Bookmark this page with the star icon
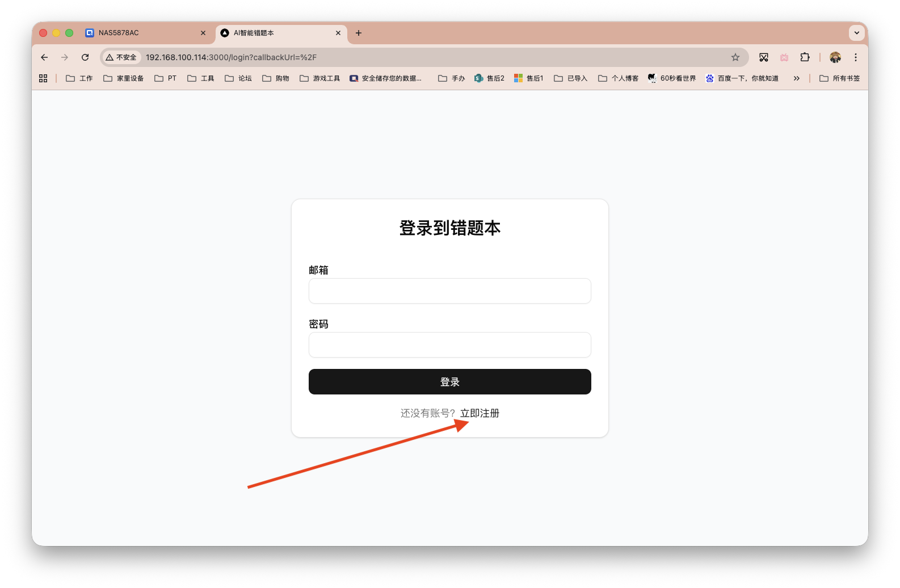 (x=735, y=57)
